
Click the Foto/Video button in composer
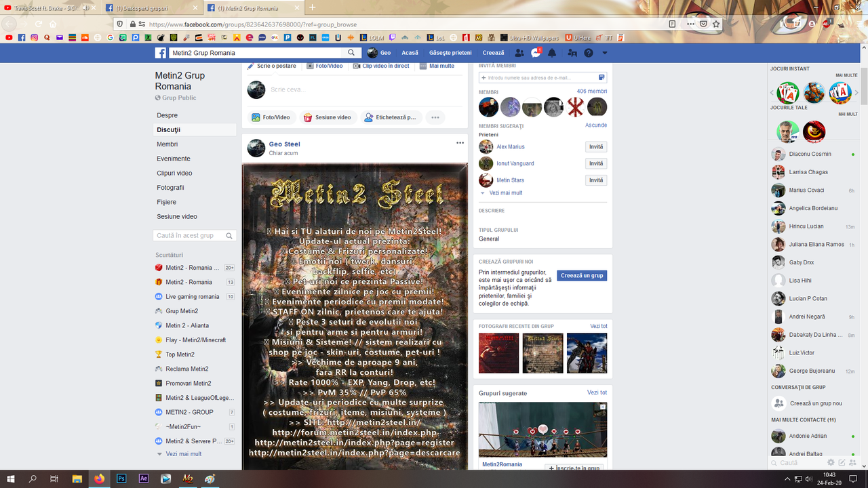pos(271,117)
